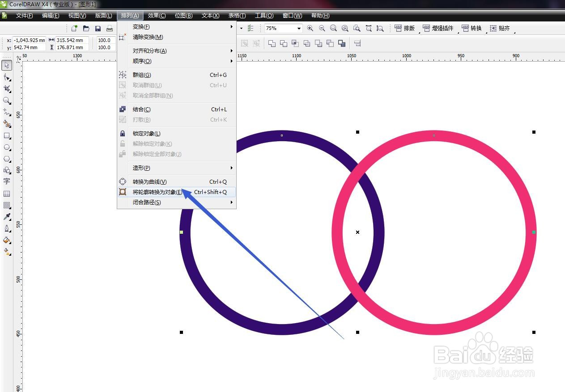Viewport: 565px width, 392px height.
Task: Select the Pick (arrow) tool
Action: pos(7,66)
